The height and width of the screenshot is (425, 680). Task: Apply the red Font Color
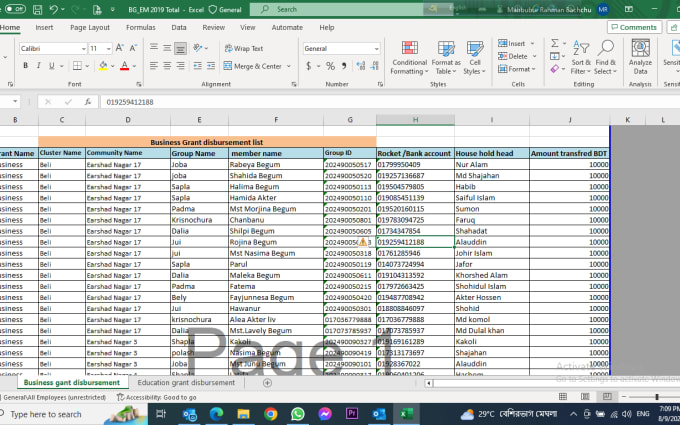124,66
